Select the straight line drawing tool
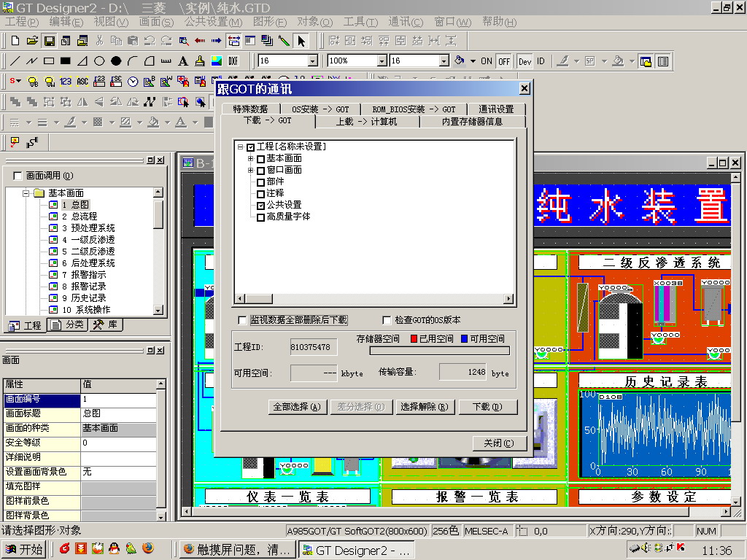Screen dimensions: 747x560 coord(15,61)
